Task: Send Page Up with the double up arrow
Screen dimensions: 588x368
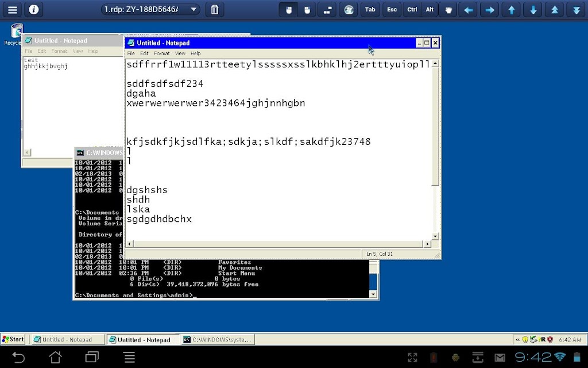Action: pos(555,10)
